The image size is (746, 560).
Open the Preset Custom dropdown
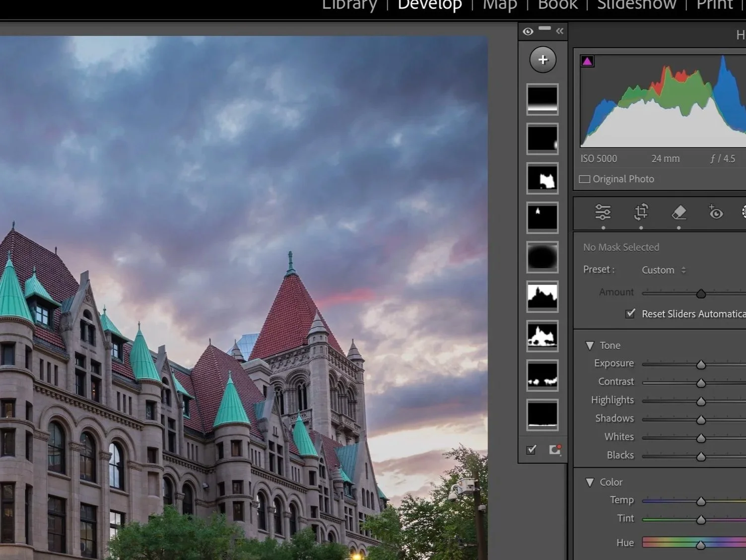[x=664, y=270]
